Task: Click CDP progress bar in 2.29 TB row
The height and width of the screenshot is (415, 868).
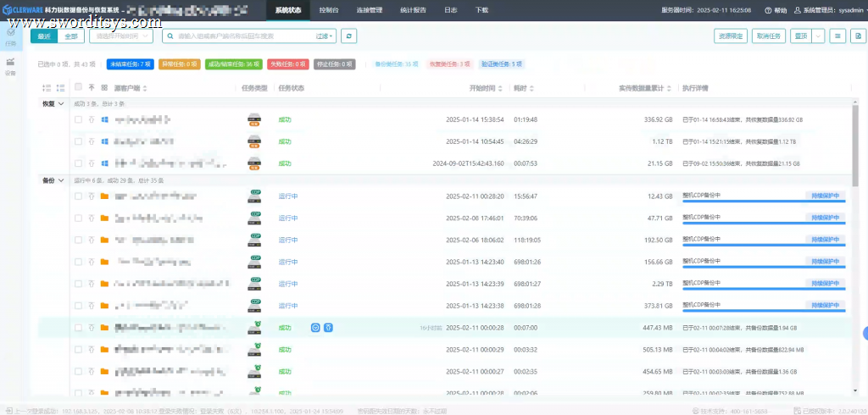Action: pyautogui.click(x=764, y=290)
